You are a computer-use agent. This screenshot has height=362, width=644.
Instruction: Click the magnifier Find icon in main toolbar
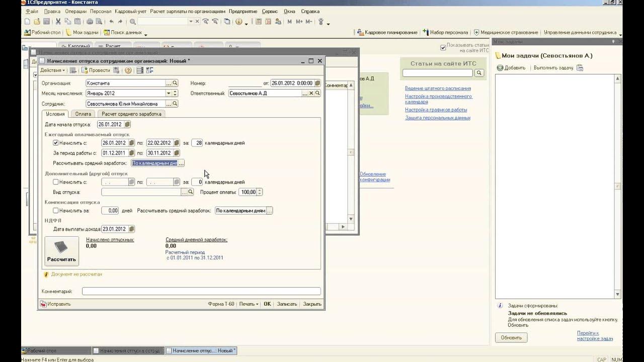(x=133, y=22)
